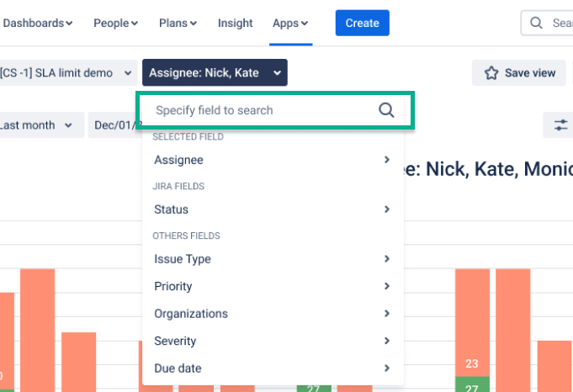This screenshot has width=573, height=392.
Task: Click the magnifier icon in field search
Action: point(386,110)
